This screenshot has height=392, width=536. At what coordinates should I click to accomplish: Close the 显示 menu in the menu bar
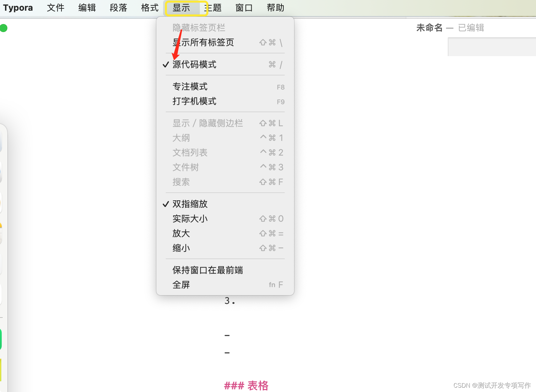tap(181, 8)
